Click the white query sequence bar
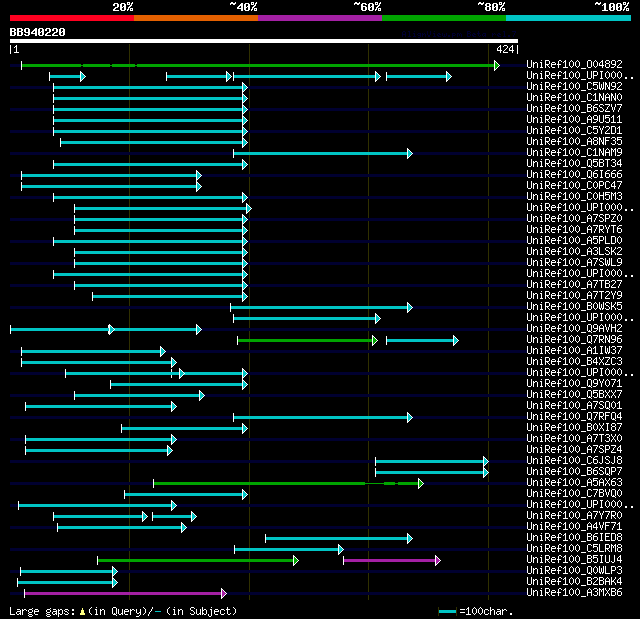This screenshot has width=640, height=619. (264, 41)
